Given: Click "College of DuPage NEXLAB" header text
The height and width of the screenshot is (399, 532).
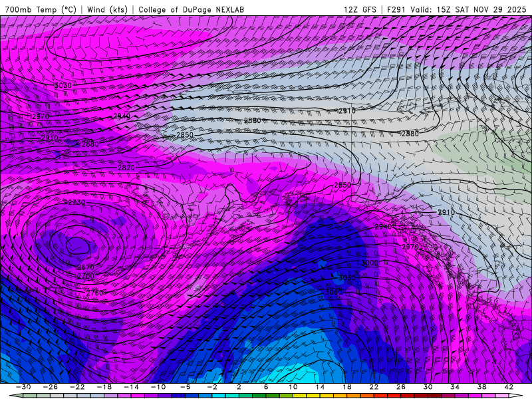Looking at the screenshot, I should [x=191, y=10].
